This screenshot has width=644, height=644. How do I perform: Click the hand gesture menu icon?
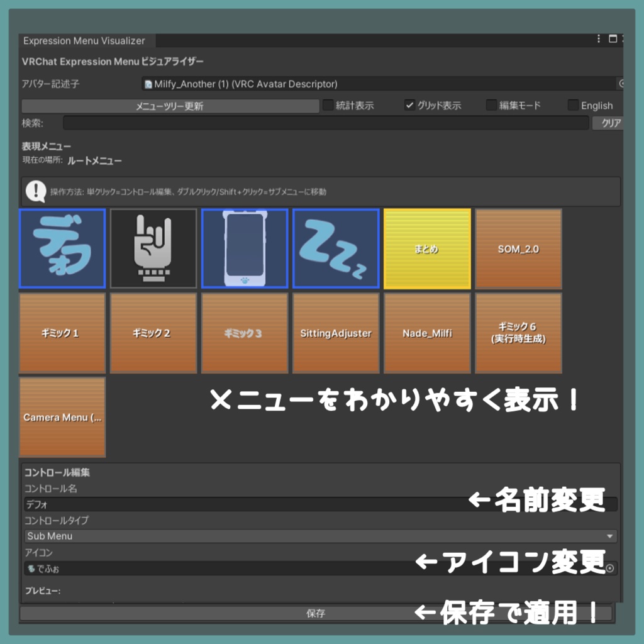click(x=153, y=248)
